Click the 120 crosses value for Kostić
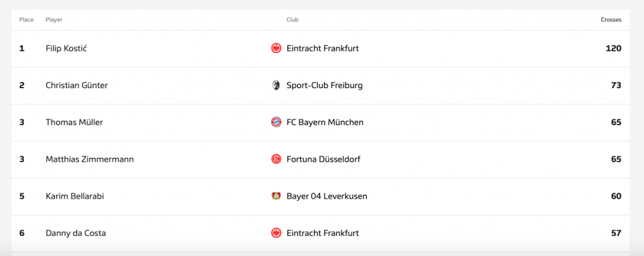Viewport: 644px width, 256px height. 614,48
